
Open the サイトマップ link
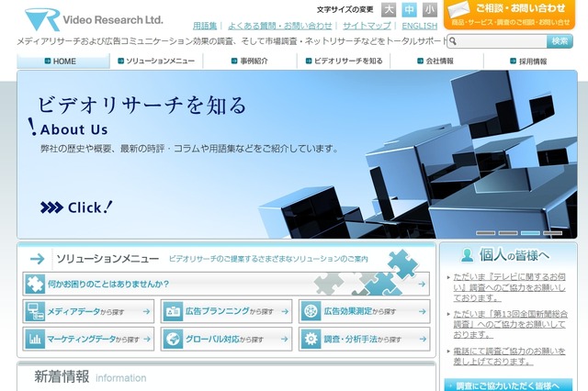[x=367, y=26]
